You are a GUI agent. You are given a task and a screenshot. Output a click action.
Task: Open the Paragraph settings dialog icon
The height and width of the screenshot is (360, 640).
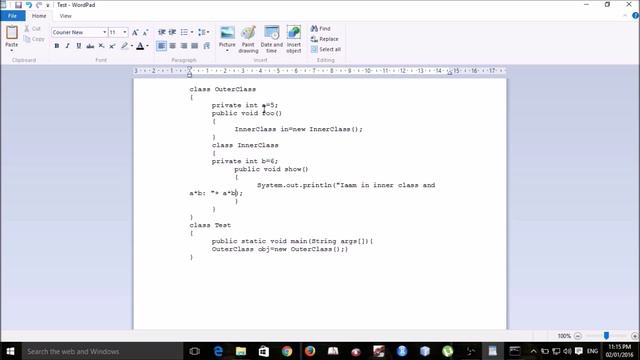coord(207,46)
